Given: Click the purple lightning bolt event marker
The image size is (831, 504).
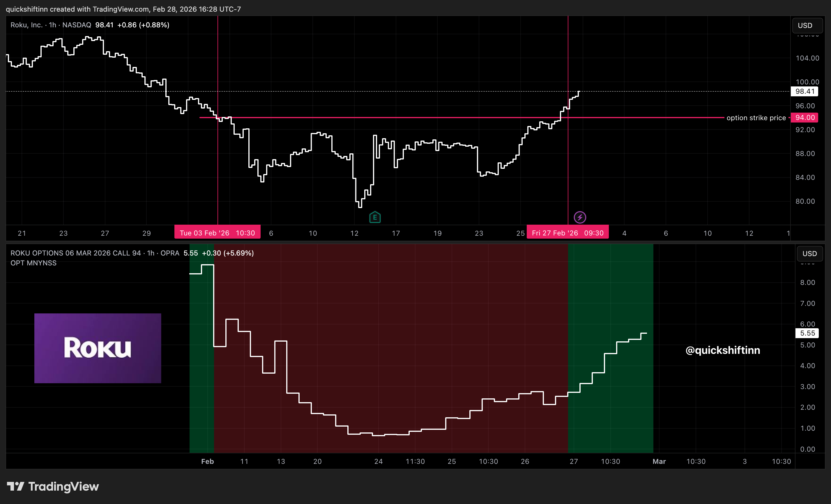Looking at the screenshot, I should pos(580,217).
